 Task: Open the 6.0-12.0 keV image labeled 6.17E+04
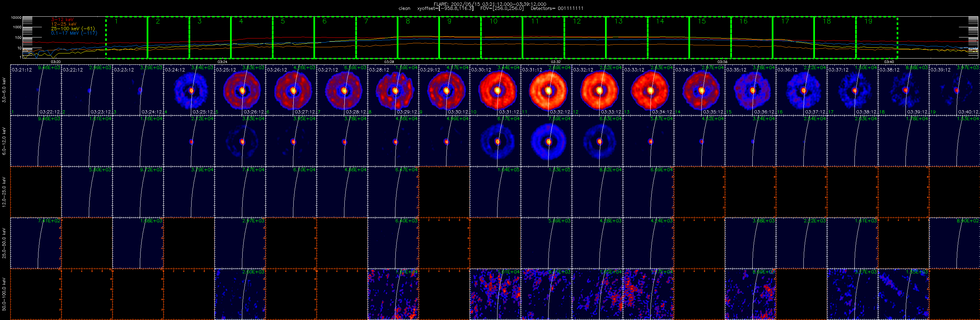coord(495,141)
